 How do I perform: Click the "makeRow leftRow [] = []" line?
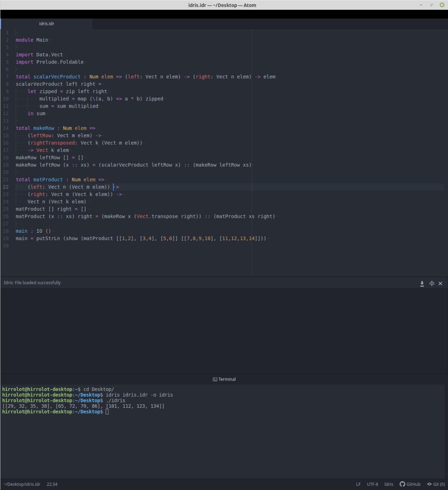click(x=49, y=157)
